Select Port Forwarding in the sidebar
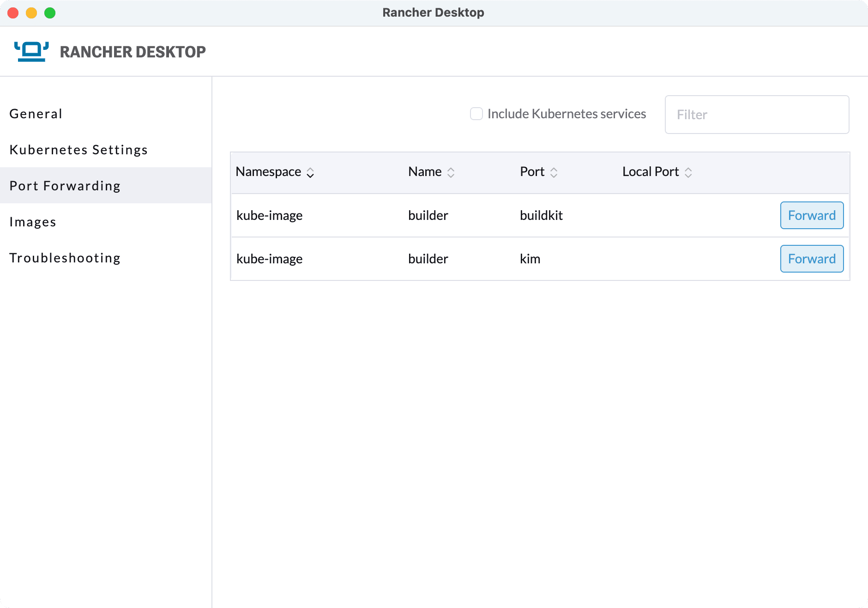 click(x=106, y=186)
